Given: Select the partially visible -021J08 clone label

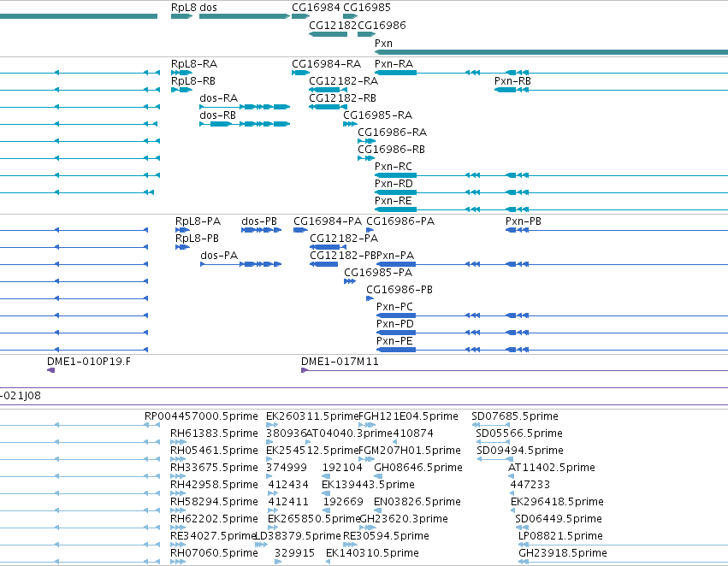Looking at the screenshot, I should (x=21, y=396).
